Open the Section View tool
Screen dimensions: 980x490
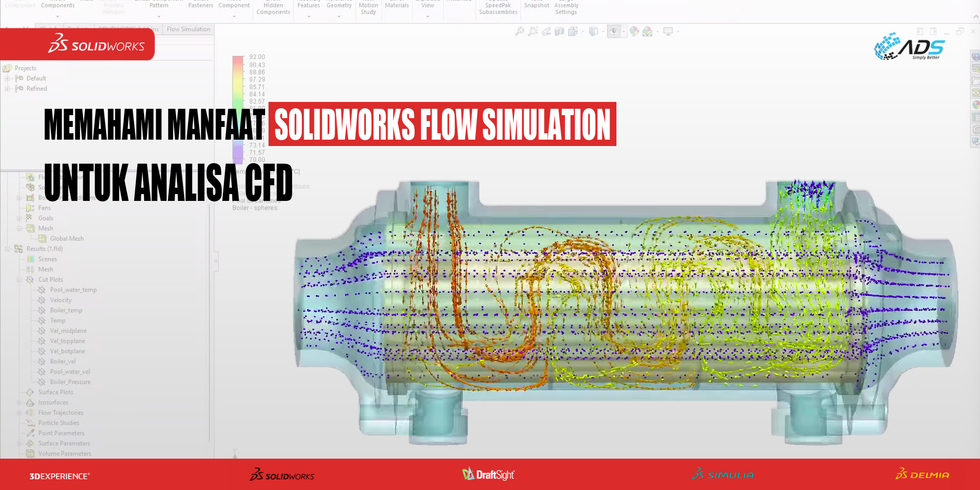[x=559, y=31]
